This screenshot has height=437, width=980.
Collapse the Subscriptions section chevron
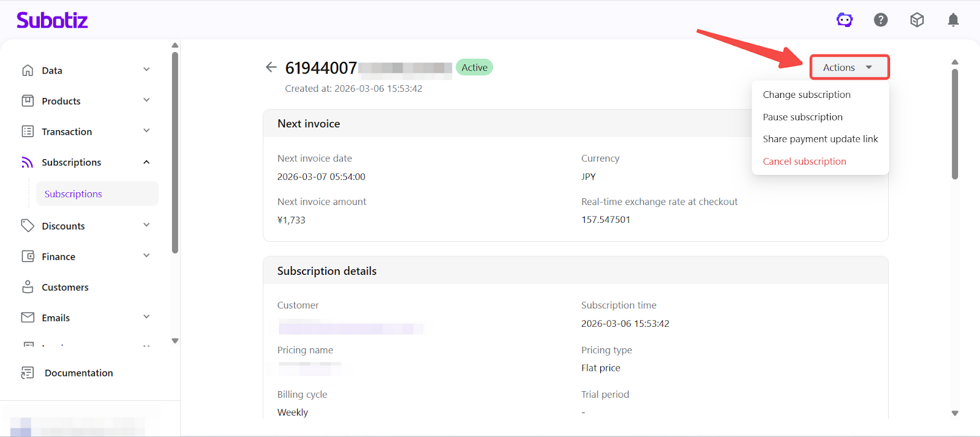[x=146, y=162]
